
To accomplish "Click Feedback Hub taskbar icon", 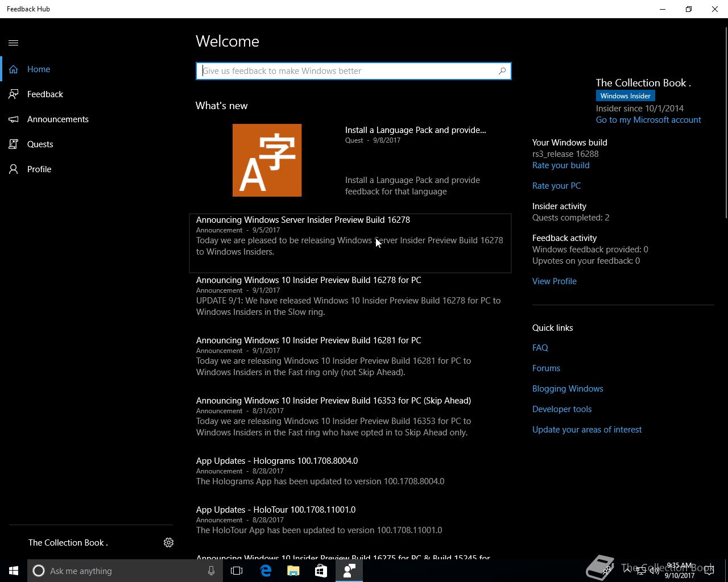I will point(349,571).
